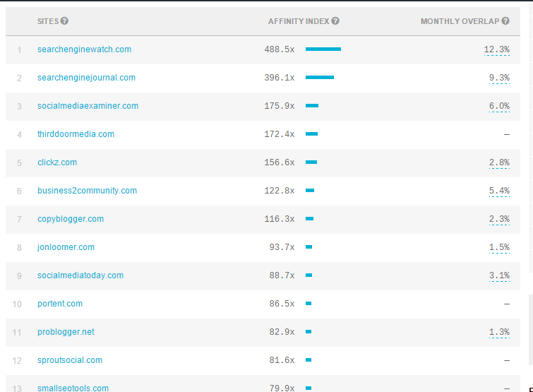Click the 2.8% overlap for clickz.com
Screen dimensions: 533x392
coord(499,162)
